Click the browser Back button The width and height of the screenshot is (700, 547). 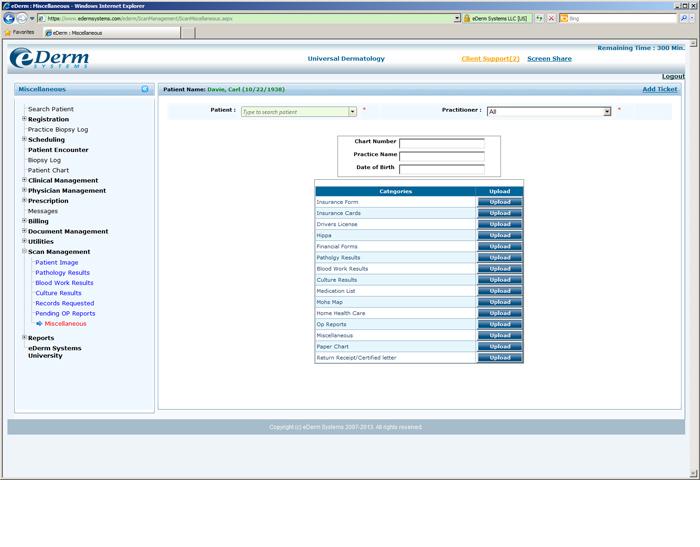tap(8, 18)
